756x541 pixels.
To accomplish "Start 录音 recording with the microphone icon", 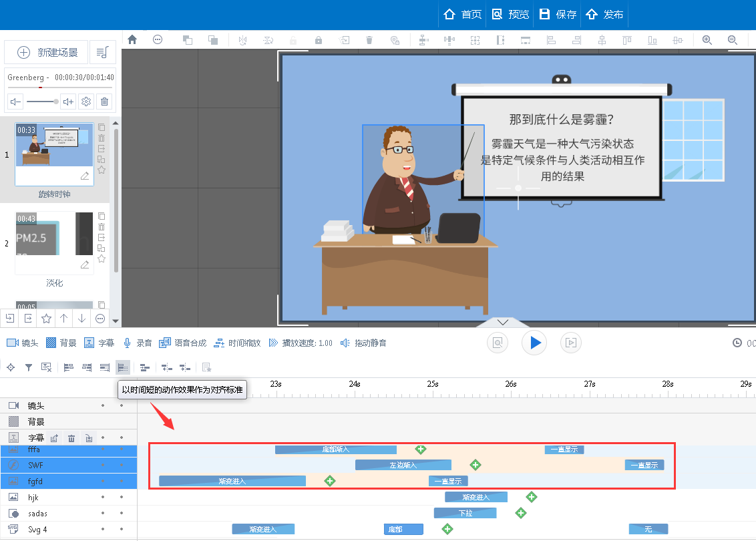I will point(134,343).
